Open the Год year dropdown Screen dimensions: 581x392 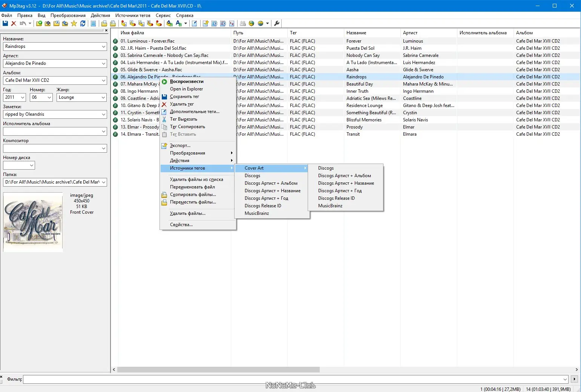coord(22,97)
